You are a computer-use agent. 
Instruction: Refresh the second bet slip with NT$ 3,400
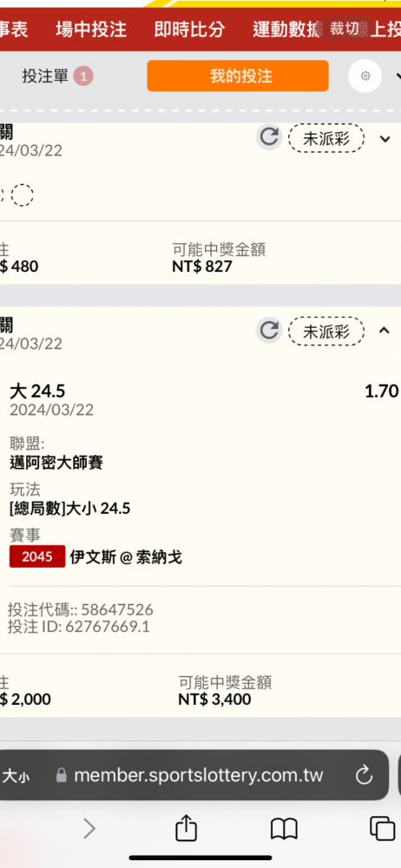point(269,331)
